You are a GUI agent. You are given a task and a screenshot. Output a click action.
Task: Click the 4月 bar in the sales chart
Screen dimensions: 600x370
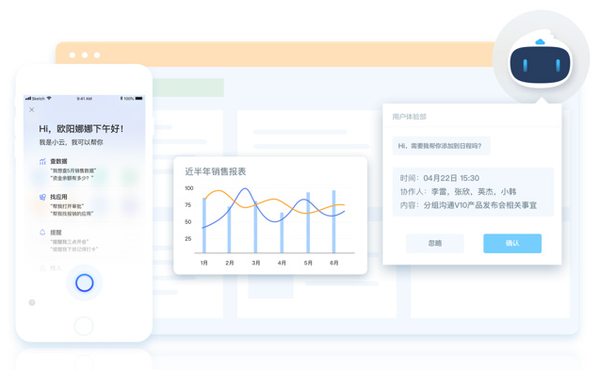coord(282,233)
